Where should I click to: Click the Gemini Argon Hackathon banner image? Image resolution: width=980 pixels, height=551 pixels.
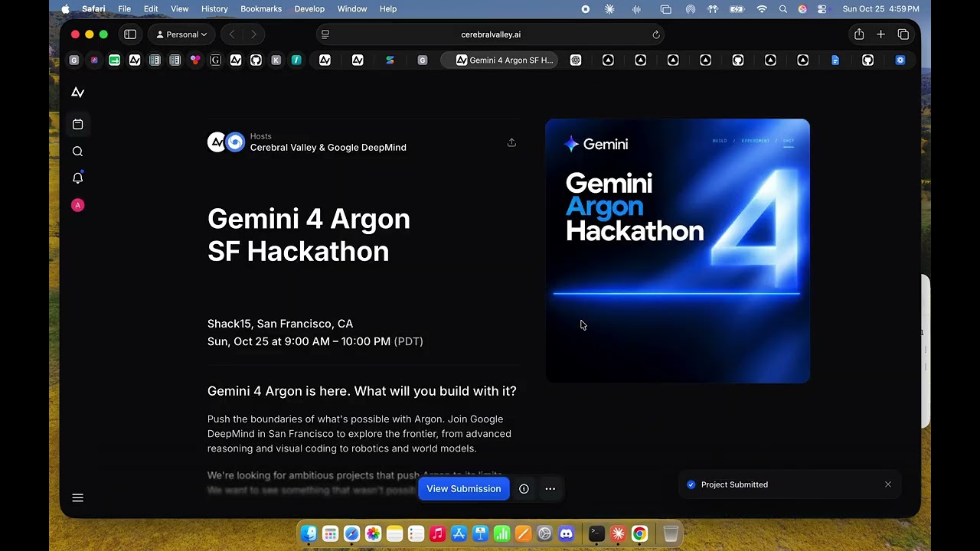click(678, 251)
